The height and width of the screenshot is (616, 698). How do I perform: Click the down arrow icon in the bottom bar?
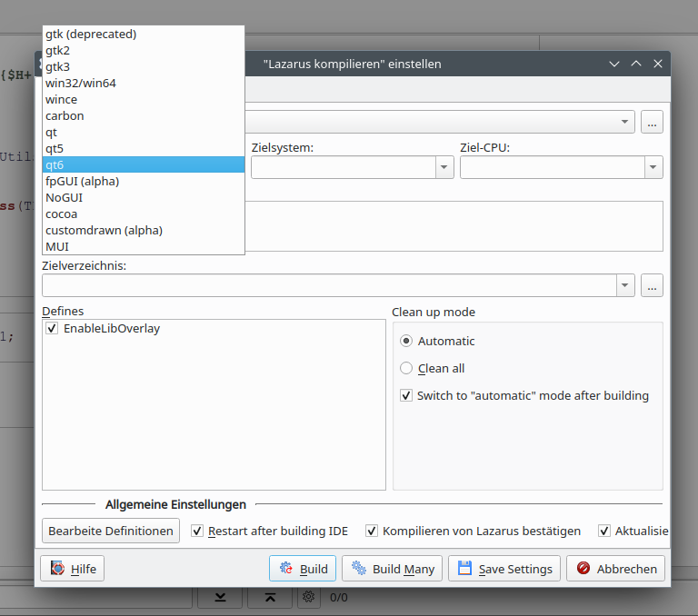(x=221, y=597)
